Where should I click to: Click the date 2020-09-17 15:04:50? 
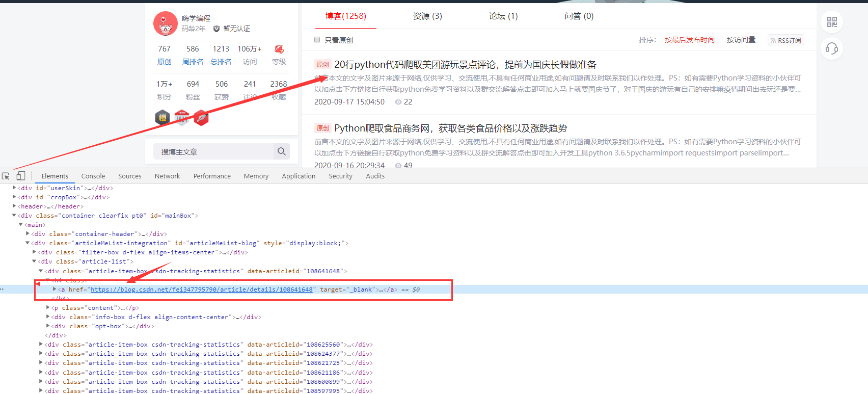pos(349,102)
